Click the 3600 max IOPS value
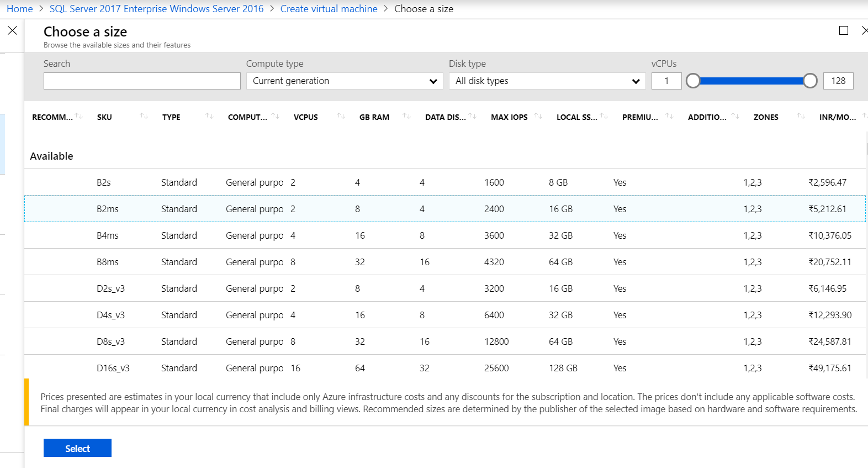 point(494,235)
